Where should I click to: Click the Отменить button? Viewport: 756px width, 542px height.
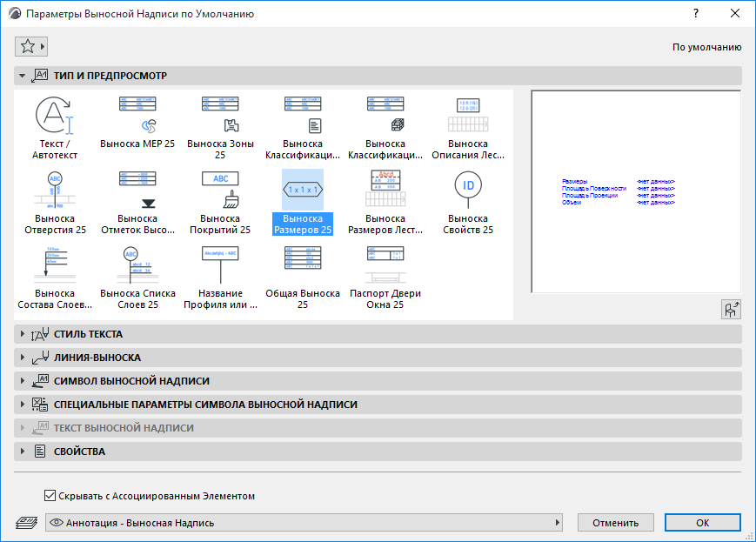616,523
